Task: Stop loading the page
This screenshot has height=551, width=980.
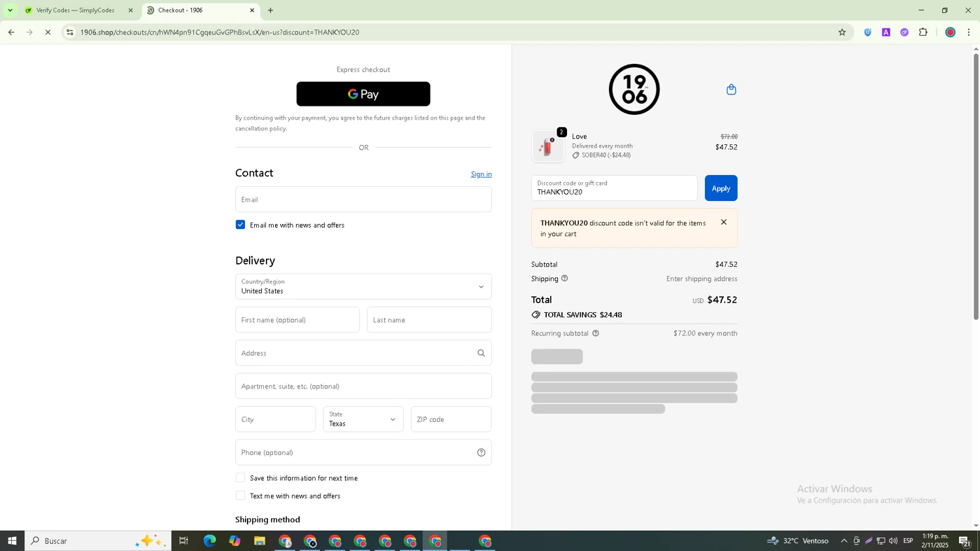Action: (x=48, y=32)
